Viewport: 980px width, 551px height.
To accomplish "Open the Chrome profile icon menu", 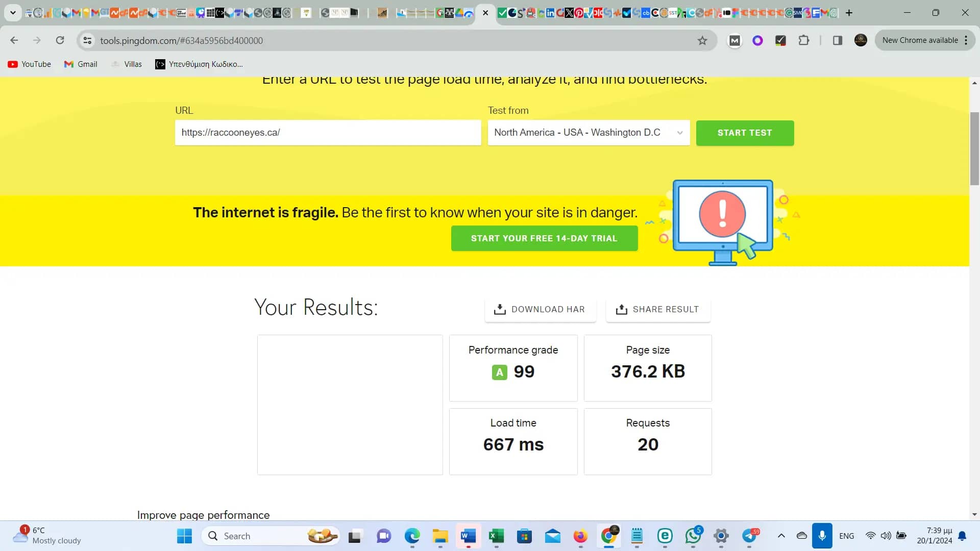I will [x=862, y=40].
